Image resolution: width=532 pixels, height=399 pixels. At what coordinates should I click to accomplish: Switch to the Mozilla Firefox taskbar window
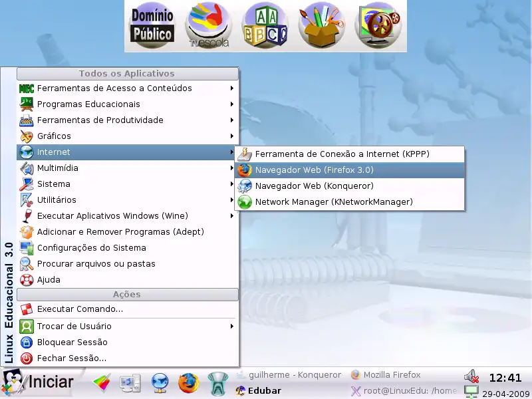pyautogui.click(x=391, y=375)
